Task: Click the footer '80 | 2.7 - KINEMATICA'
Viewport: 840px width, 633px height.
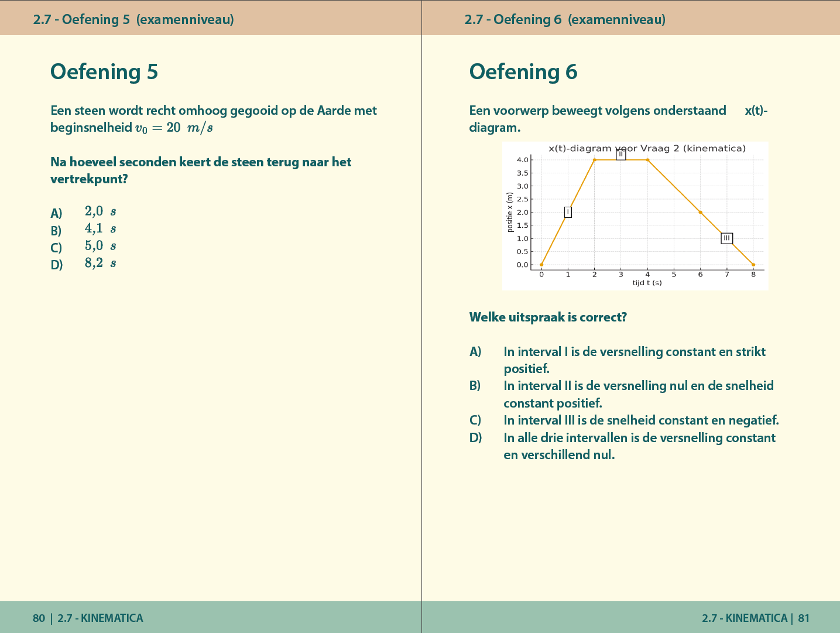Action: click(88, 618)
